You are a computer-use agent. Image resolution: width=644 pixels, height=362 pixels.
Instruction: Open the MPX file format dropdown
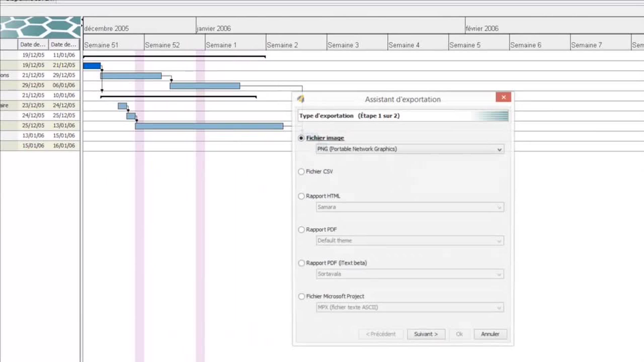(x=409, y=307)
